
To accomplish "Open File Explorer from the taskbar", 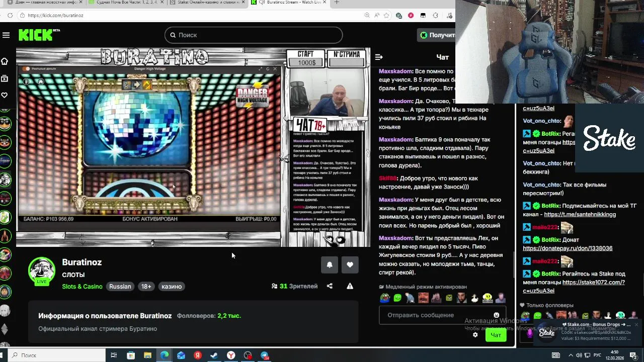I will click(147, 355).
